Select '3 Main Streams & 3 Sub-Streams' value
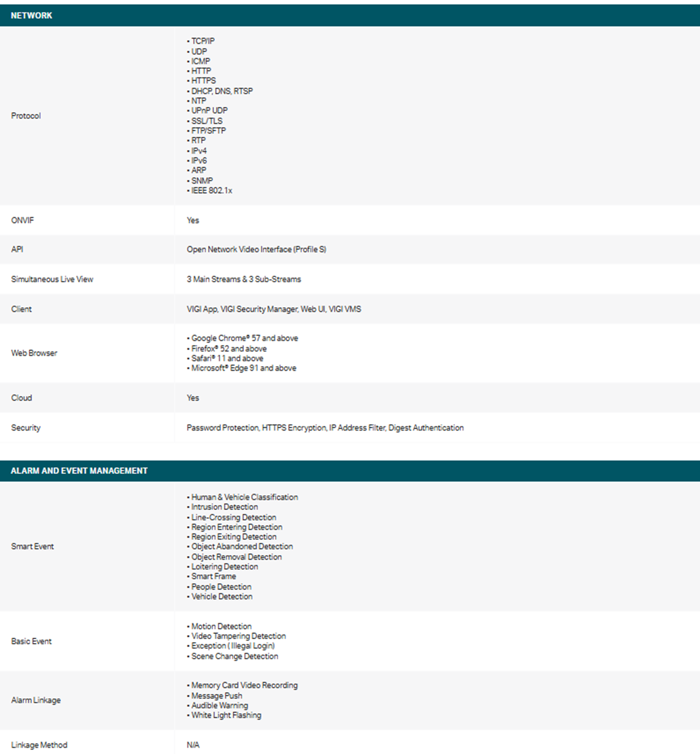Screen dimensions: 700x754 click(244, 279)
